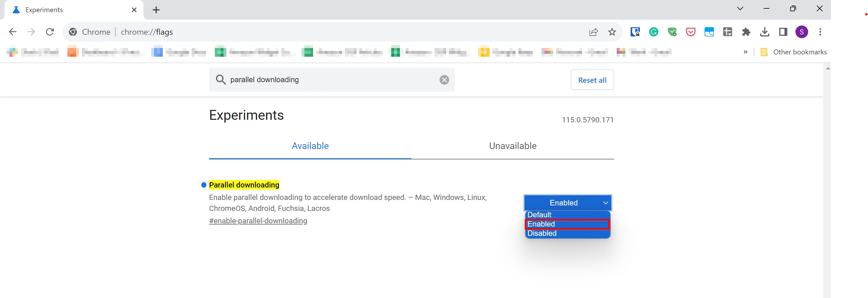This screenshot has height=298, width=868.
Task: Switch to the Unavailable tab
Action: pos(512,146)
